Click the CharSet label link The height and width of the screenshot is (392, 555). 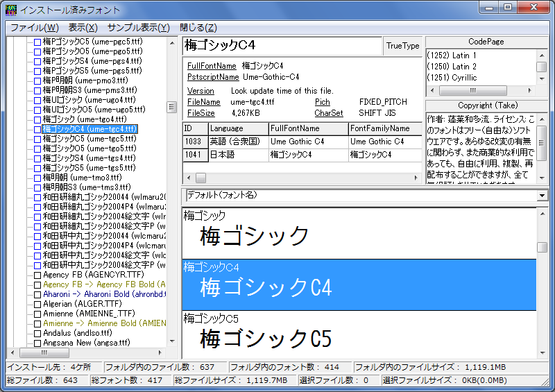point(328,113)
